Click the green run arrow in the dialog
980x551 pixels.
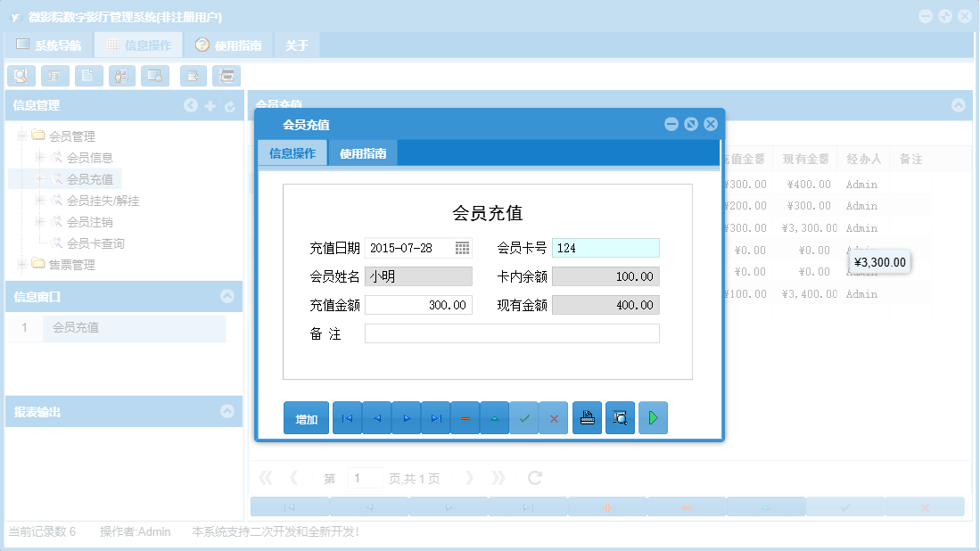click(653, 417)
